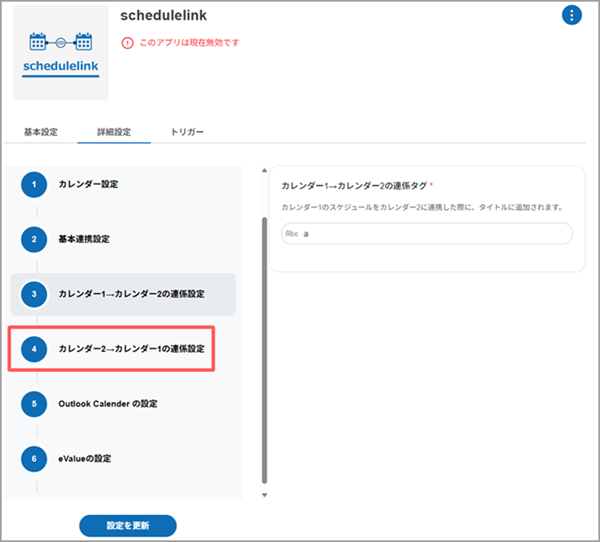Click the red warning icon beside the disabled notice
This screenshot has width=600, height=542.
(x=127, y=43)
